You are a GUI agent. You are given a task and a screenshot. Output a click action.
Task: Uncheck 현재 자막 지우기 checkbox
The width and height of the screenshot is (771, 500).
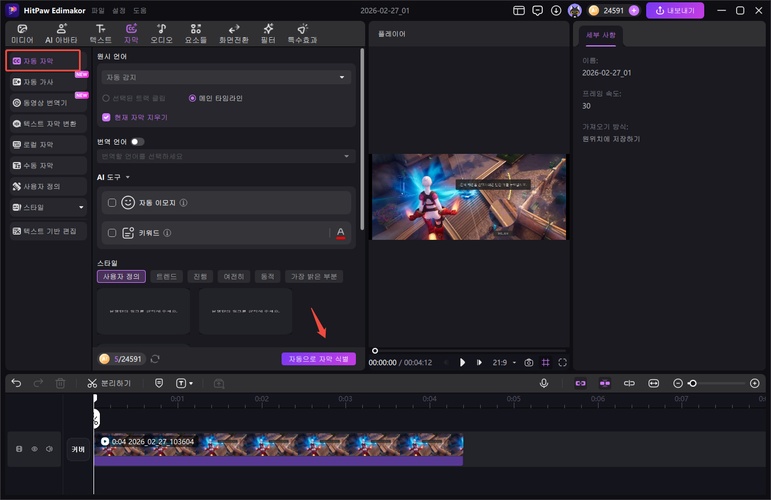(106, 117)
